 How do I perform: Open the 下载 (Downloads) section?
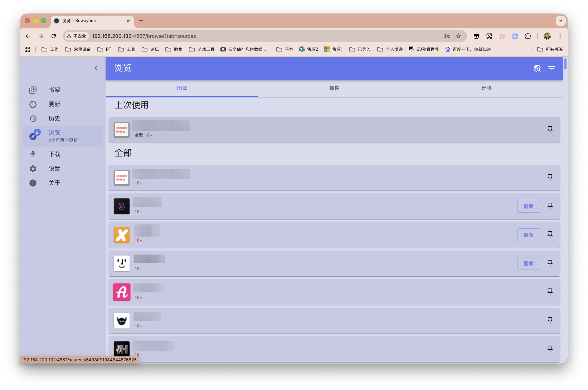pos(54,154)
